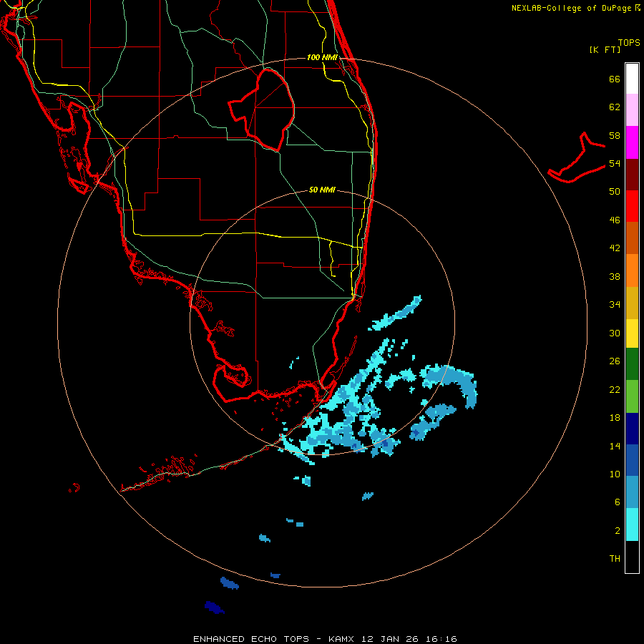
Task: Click the legend value 50
Action: tap(615, 192)
